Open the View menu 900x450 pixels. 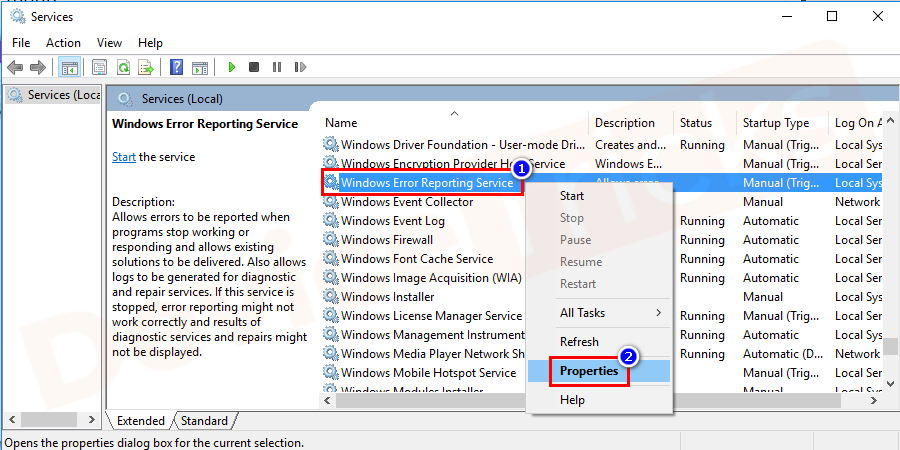(109, 43)
